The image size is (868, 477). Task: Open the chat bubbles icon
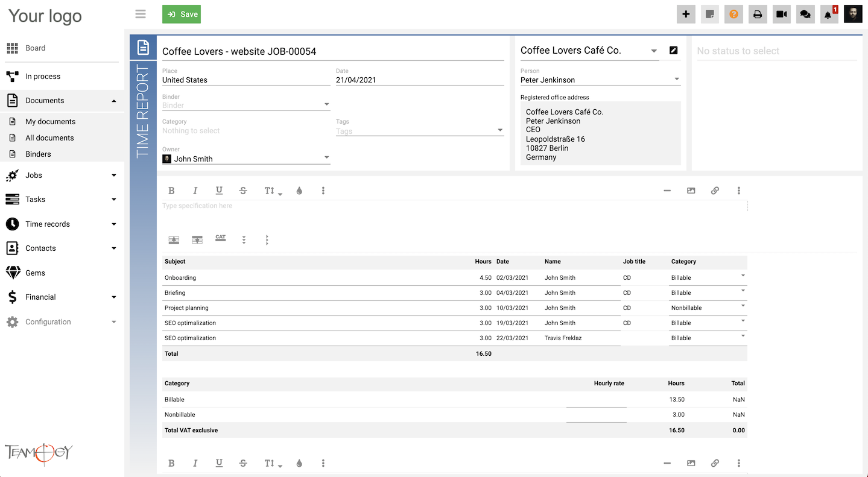tap(805, 14)
